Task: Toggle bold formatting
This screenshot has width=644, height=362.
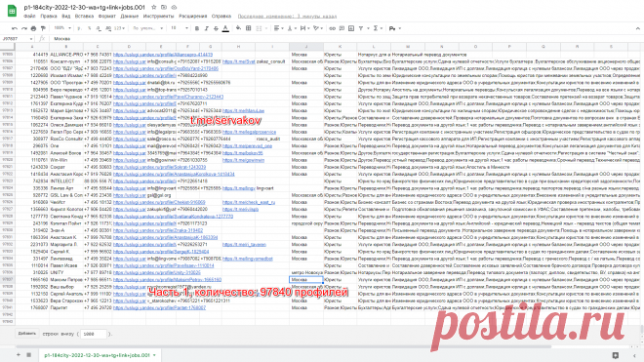Action: point(197,28)
